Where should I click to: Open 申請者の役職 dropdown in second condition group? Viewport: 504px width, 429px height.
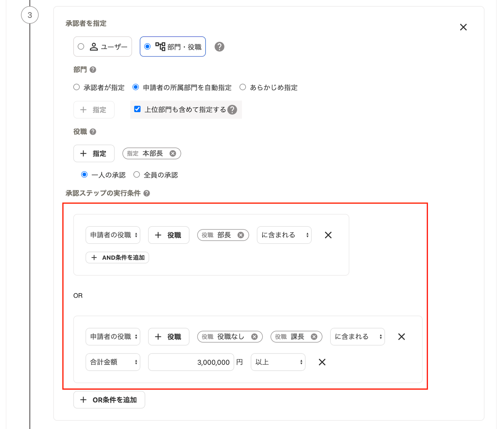pos(113,337)
